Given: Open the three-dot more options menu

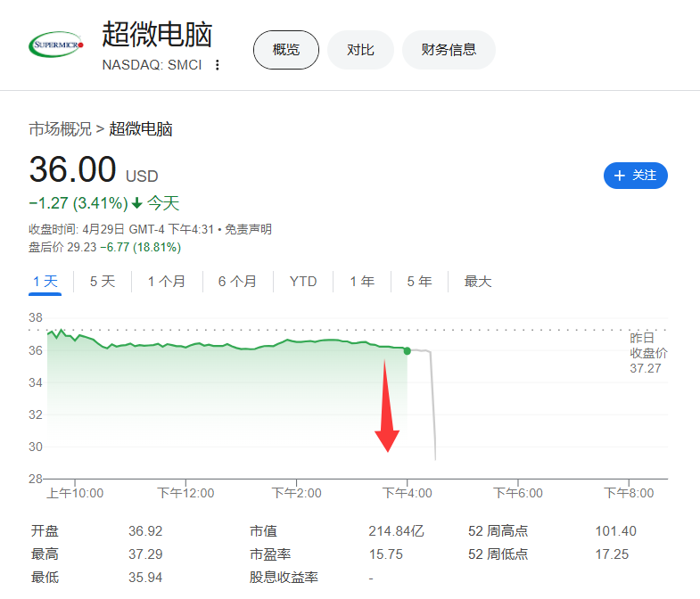Looking at the screenshot, I should pos(217,65).
